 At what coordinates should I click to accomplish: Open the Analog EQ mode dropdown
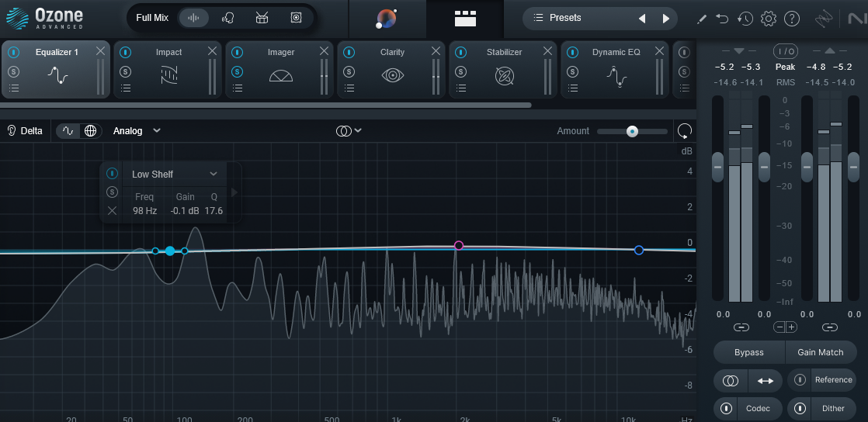[137, 131]
